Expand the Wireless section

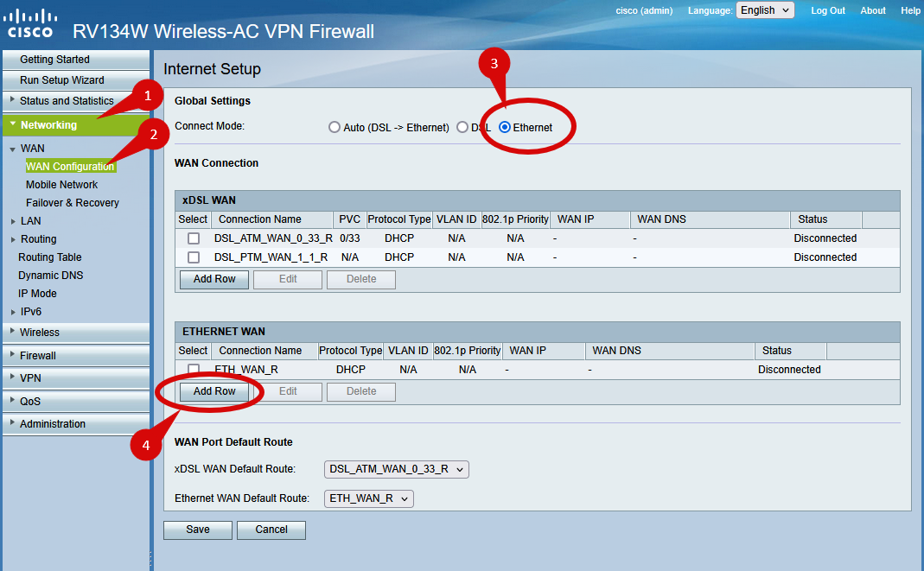click(x=76, y=333)
